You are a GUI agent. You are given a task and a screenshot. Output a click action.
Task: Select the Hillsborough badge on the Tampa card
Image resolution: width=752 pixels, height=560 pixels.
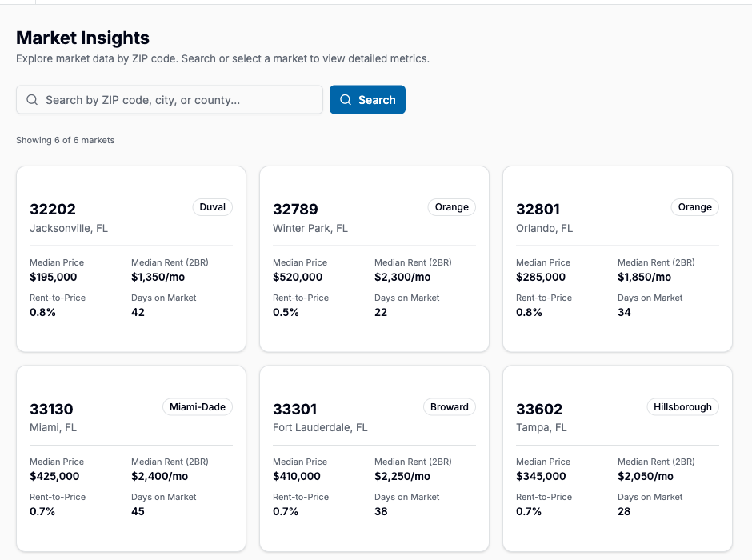coord(682,406)
